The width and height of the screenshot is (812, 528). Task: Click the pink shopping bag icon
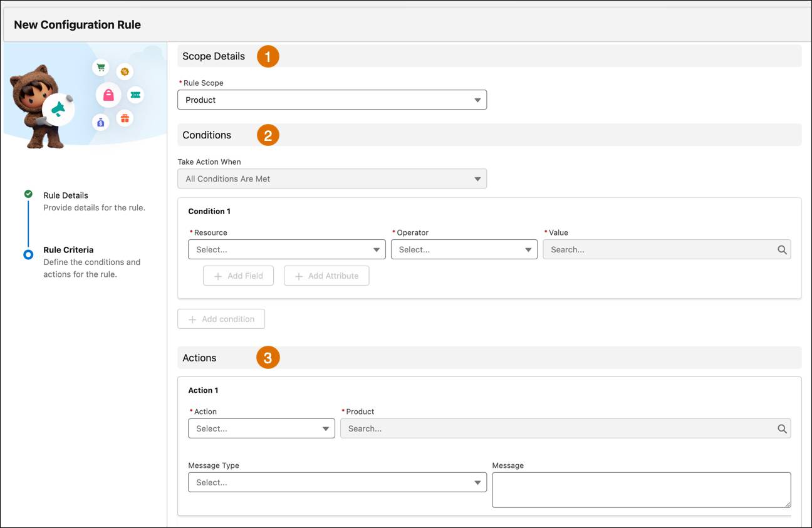click(108, 95)
